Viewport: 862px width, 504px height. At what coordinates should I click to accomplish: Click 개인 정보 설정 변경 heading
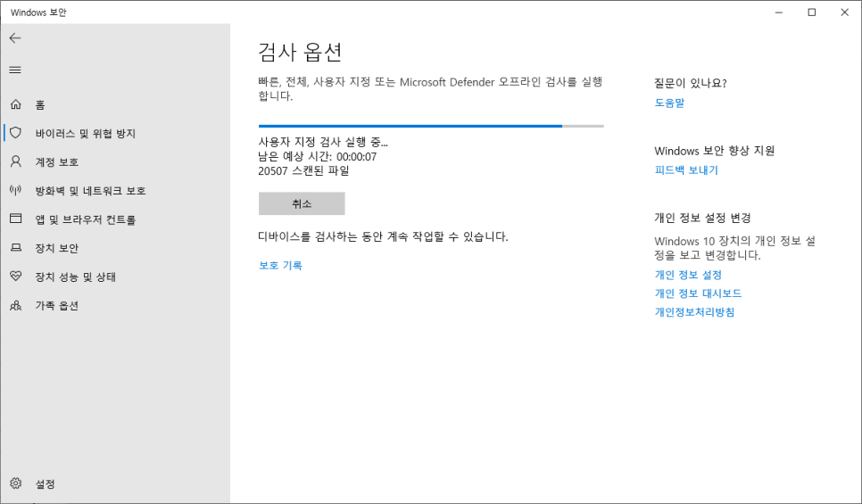702,218
